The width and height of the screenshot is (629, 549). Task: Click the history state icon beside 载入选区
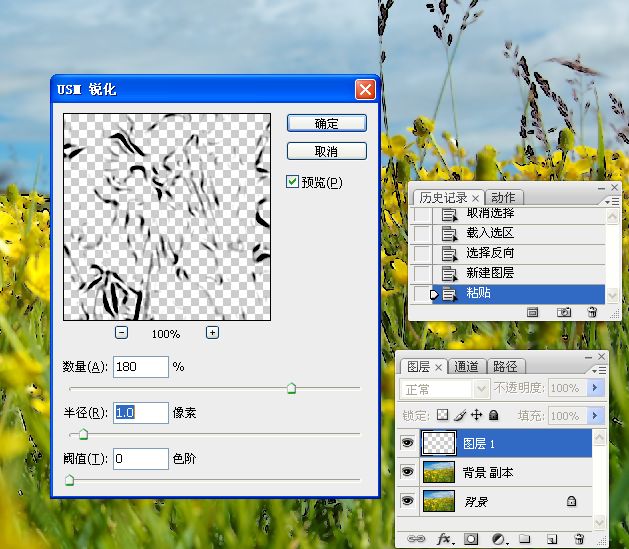[x=449, y=234]
